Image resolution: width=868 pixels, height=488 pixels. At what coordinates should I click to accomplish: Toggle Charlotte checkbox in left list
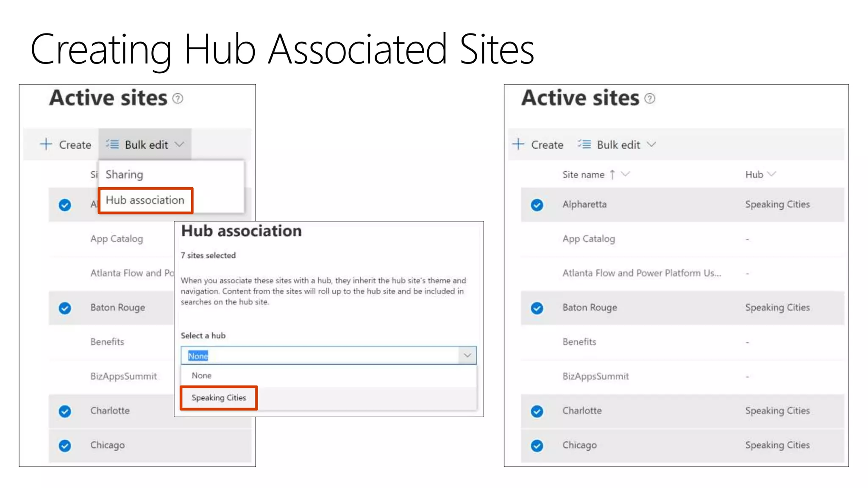pos(65,411)
